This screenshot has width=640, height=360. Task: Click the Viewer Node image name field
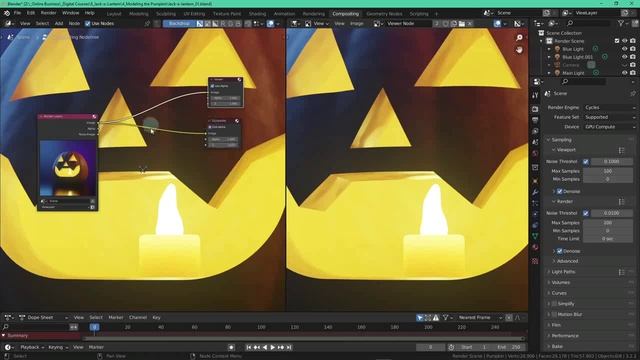tap(408, 24)
